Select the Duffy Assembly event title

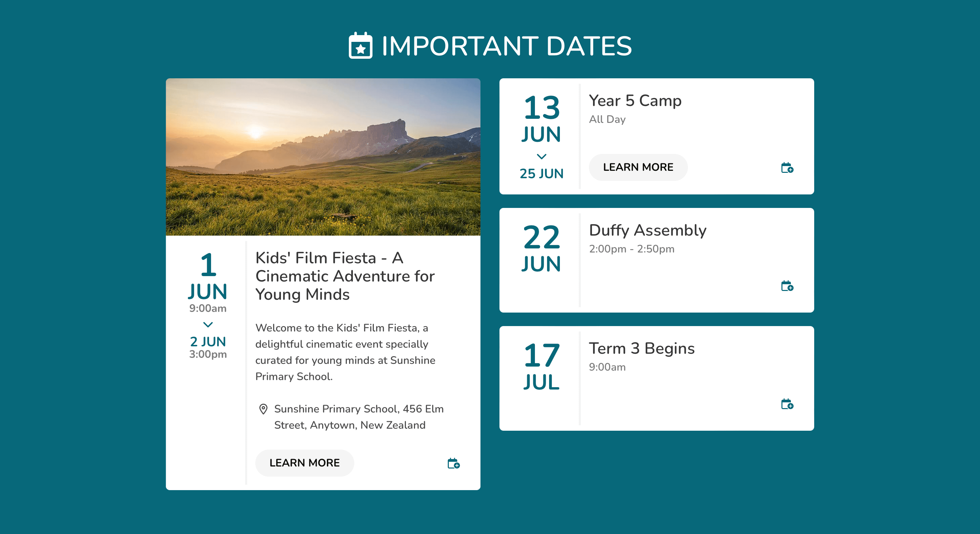[647, 230]
